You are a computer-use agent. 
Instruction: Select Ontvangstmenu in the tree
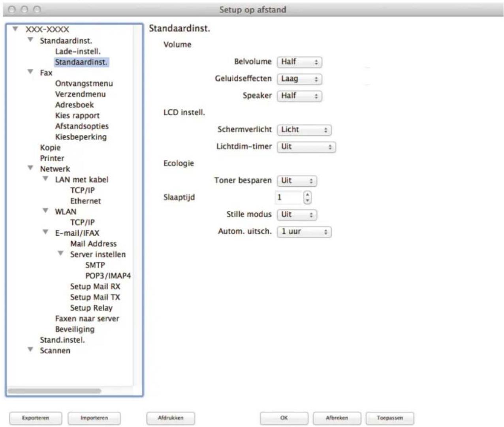pyautogui.click(x=84, y=83)
